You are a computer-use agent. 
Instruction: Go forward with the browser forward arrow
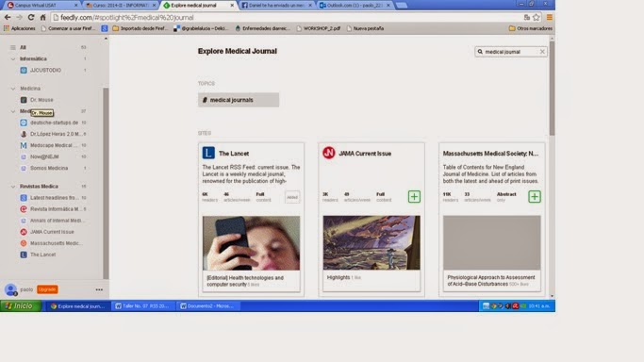click(x=19, y=17)
